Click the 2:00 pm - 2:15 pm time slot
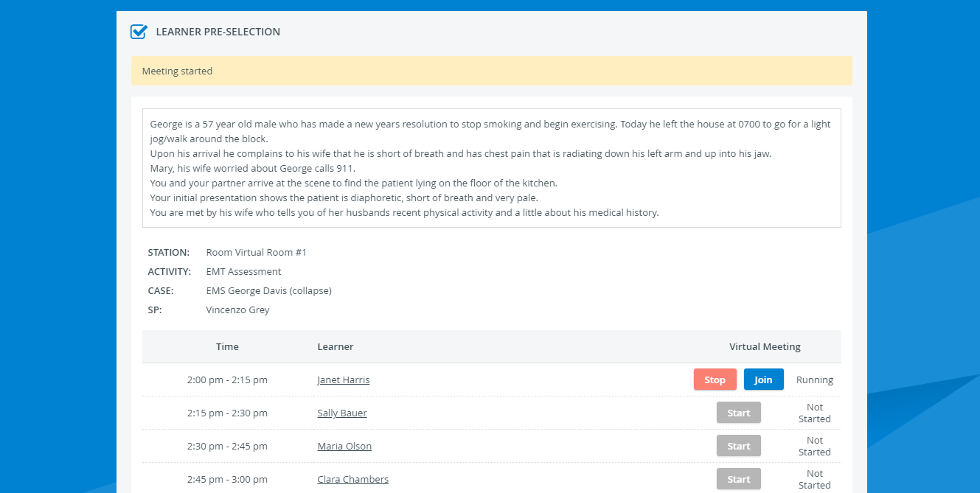 coord(227,380)
